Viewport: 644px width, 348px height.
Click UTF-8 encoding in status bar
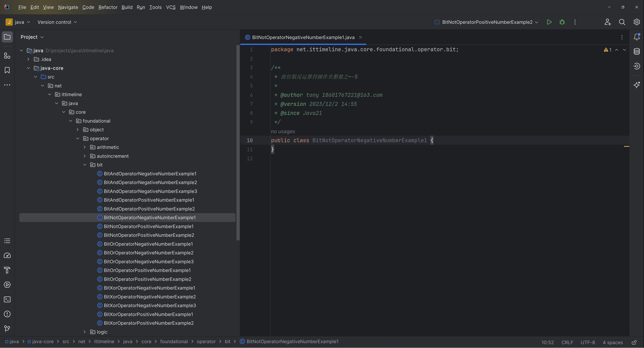click(x=588, y=342)
